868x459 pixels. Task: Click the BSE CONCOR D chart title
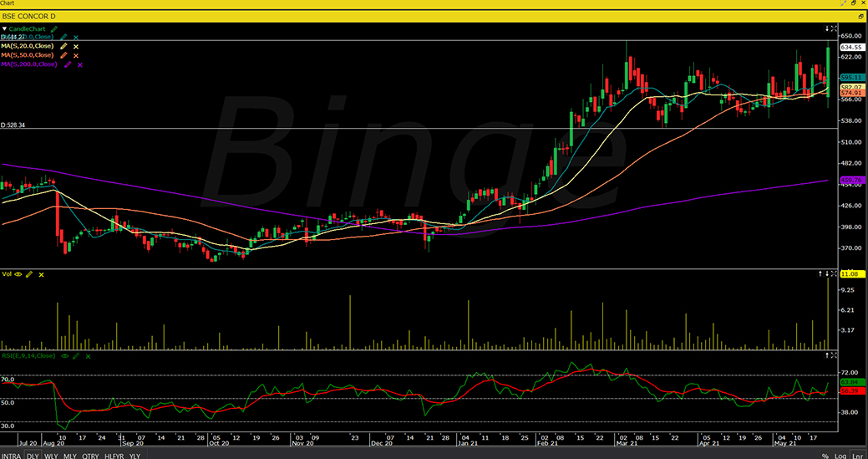point(28,17)
